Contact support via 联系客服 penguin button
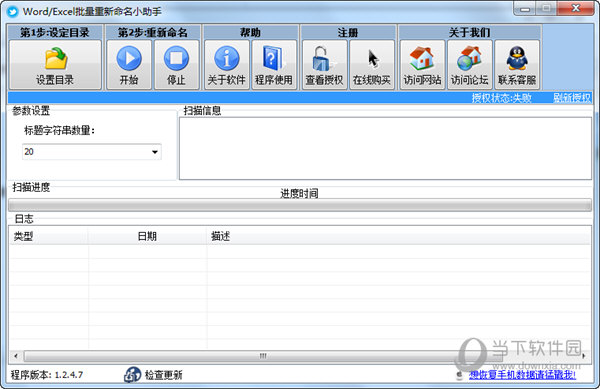Screen dimensions: 600x389 pyautogui.click(x=517, y=65)
